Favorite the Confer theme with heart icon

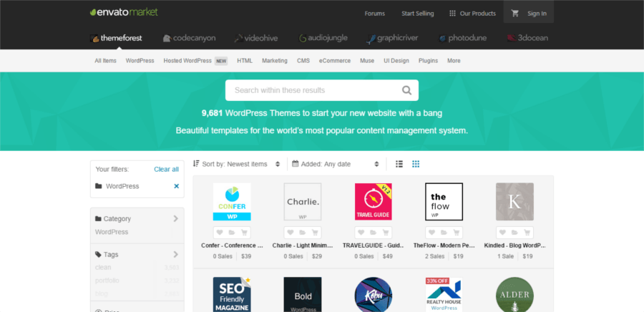click(x=220, y=233)
